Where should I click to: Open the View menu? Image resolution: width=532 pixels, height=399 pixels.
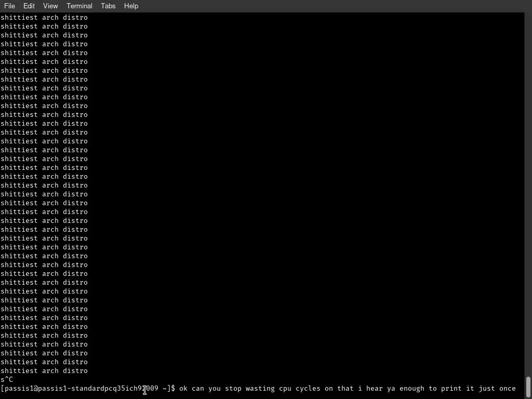point(50,6)
